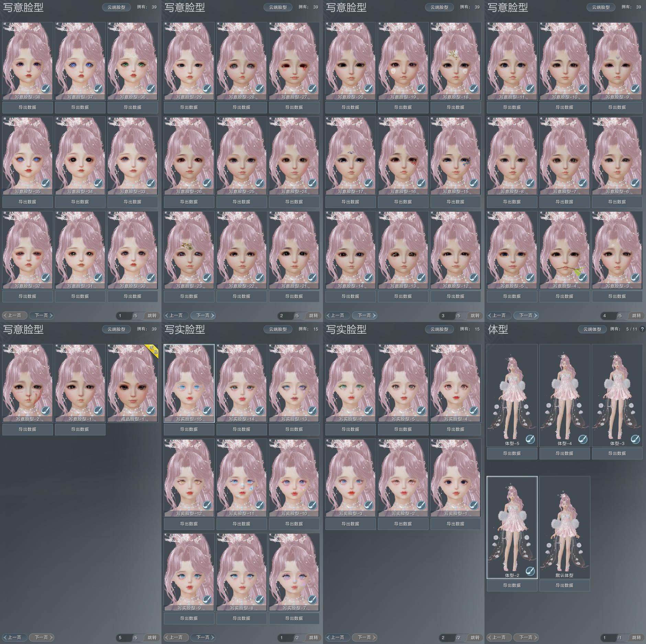The width and height of the screenshot is (646, 644).
Task: Select the 写意脸型-31 face thumbnail
Action: pyautogui.click(x=80, y=250)
